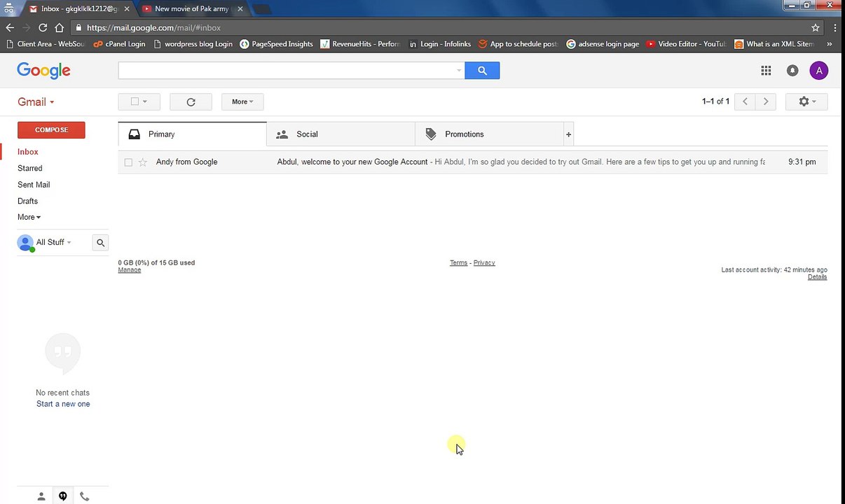
Task: Close the New movie of Pak army tab
Action: [240, 8]
